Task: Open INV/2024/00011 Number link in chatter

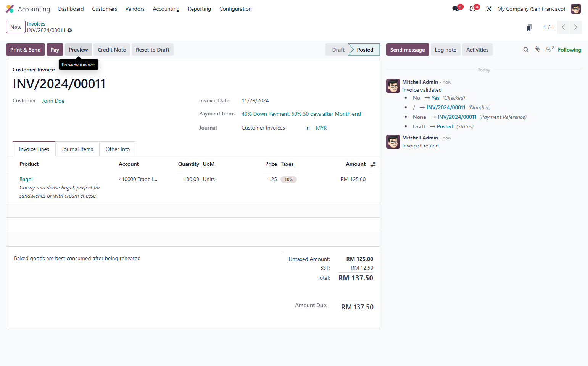Action: click(446, 107)
